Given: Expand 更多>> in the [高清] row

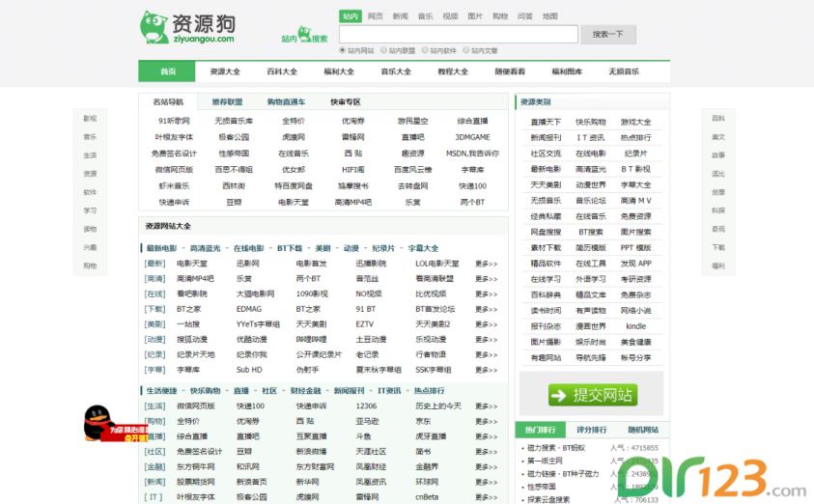Looking at the screenshot, I should 486,279.
